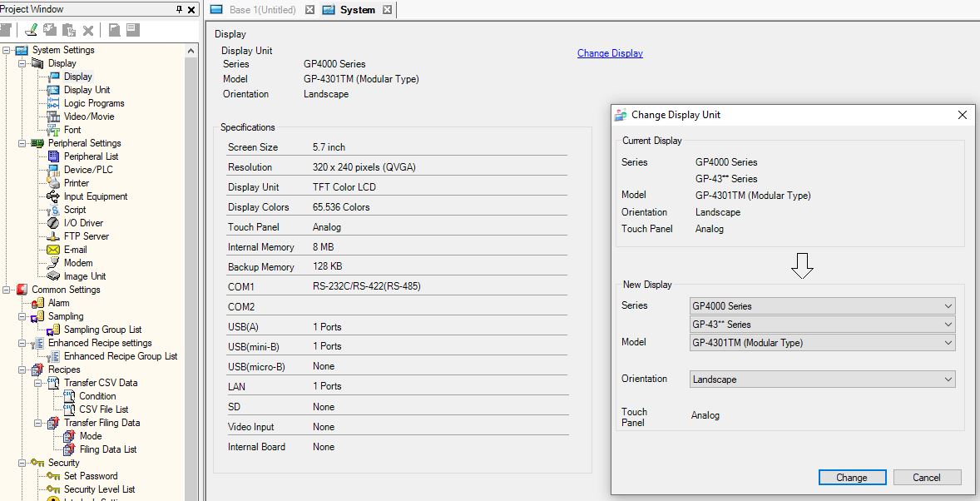
Task: Click the Change button in the dialog
Action: tap(852, 477)
